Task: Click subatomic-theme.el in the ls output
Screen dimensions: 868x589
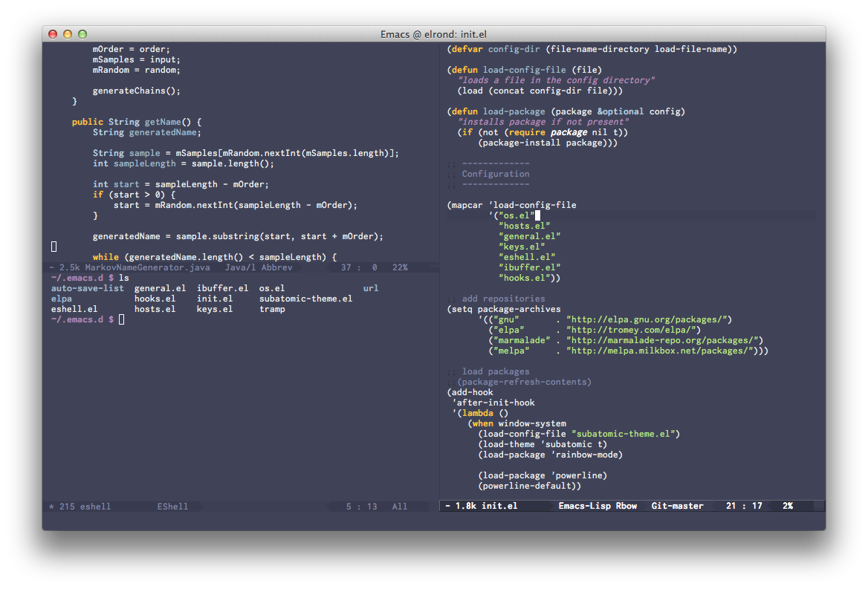Action: tap(305, 299)
